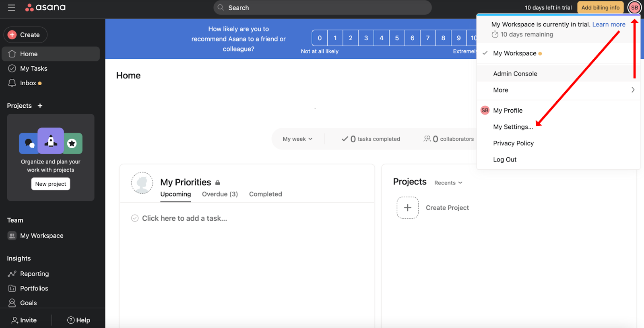644x328 pixels.
Task: Click the New project button
Action: click(51, 184)
